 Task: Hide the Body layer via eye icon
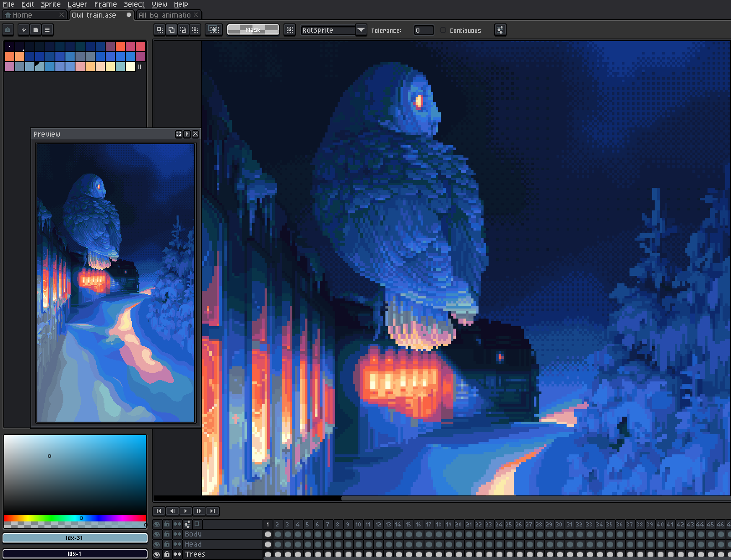click(157, 534)
